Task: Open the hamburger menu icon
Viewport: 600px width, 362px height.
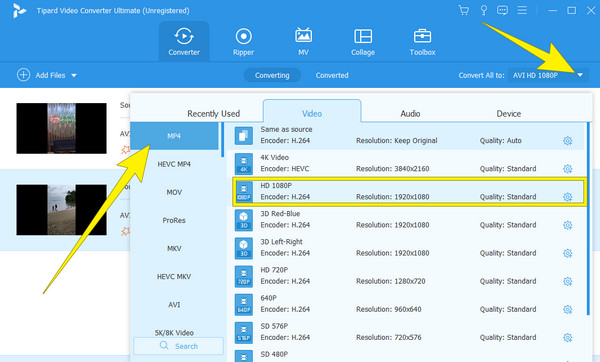Action: click(x=522, y=10)
